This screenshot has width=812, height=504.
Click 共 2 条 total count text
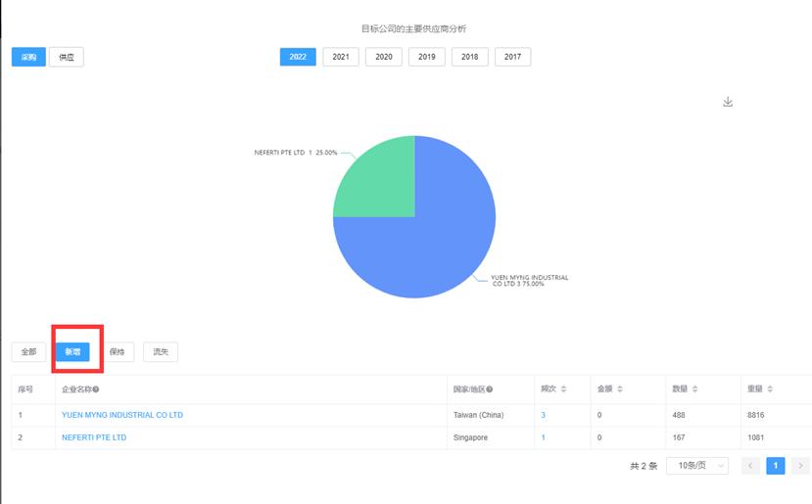(644, 466)
